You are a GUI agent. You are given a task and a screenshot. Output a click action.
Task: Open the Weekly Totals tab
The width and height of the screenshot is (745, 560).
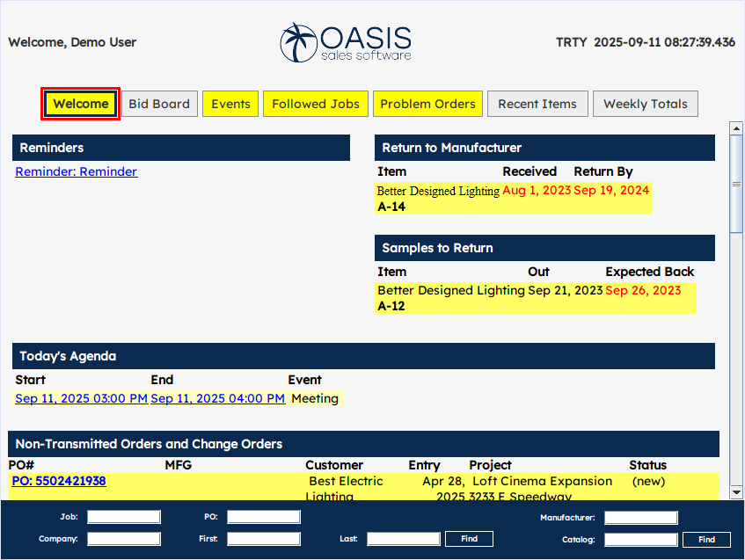(645, 103)
